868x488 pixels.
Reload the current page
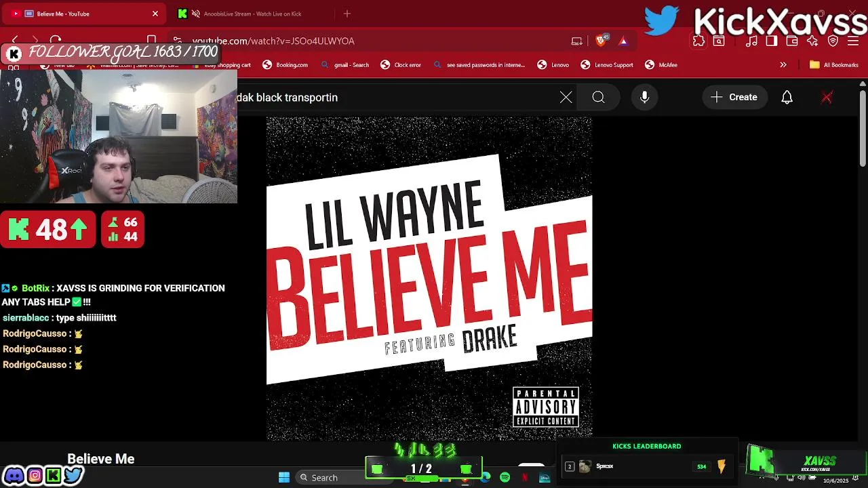(56, 41)
